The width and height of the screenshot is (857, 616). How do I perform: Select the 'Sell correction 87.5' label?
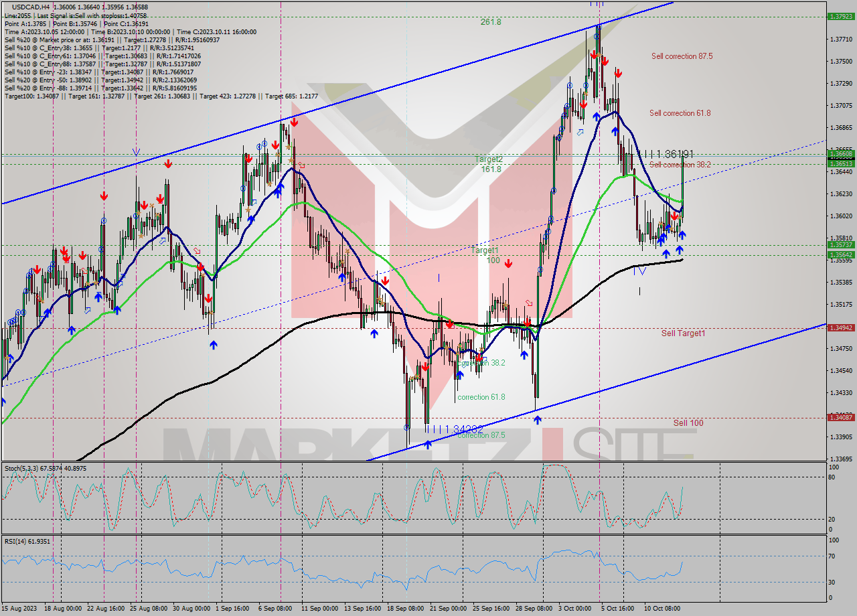point(682,56)
